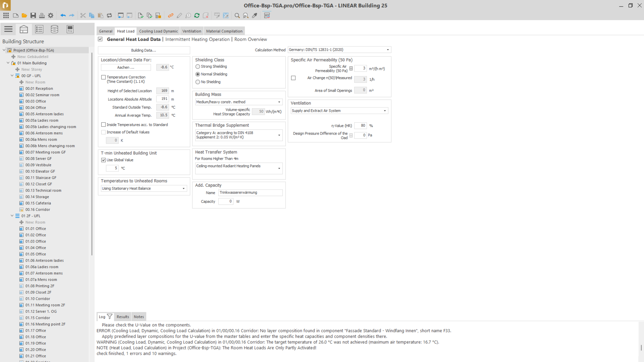Screen dimensions: 644x362
Task: Click the green refresh icon
Action: 197,16
